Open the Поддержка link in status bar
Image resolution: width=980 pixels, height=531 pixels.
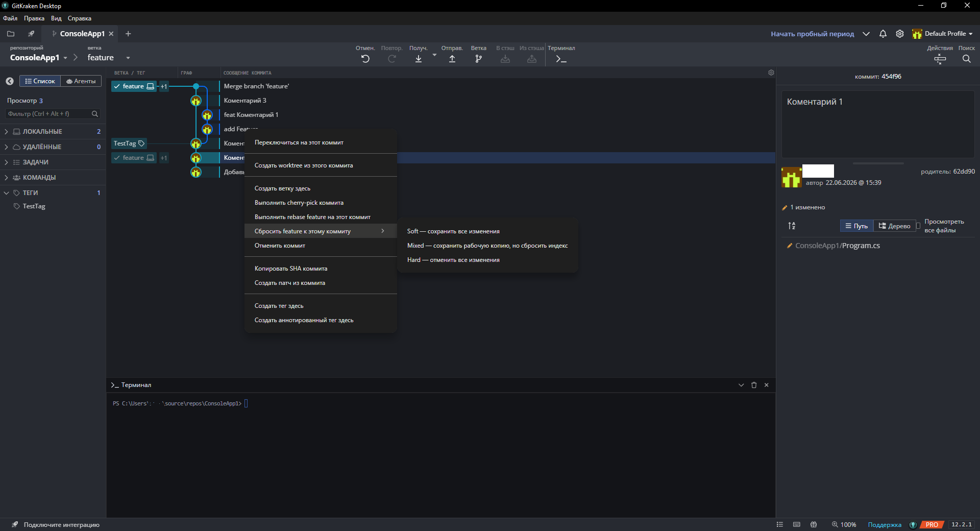click(885, 525)
